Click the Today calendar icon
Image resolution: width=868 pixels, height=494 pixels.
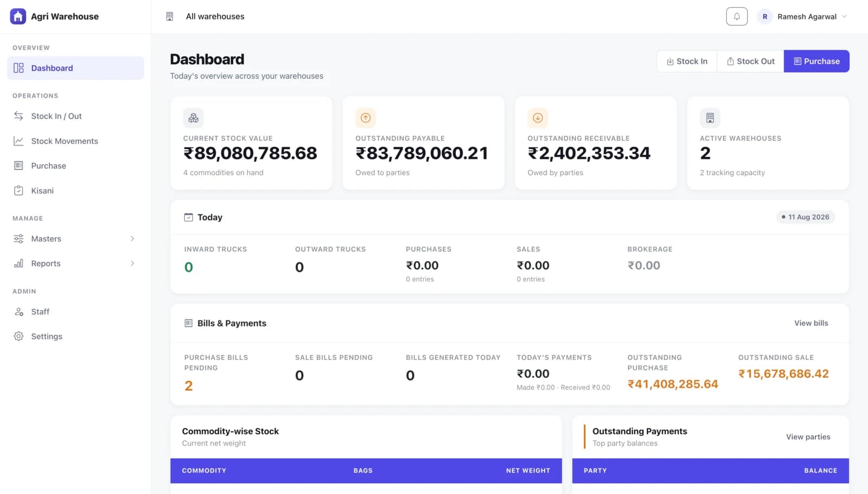tap(188, 217)
